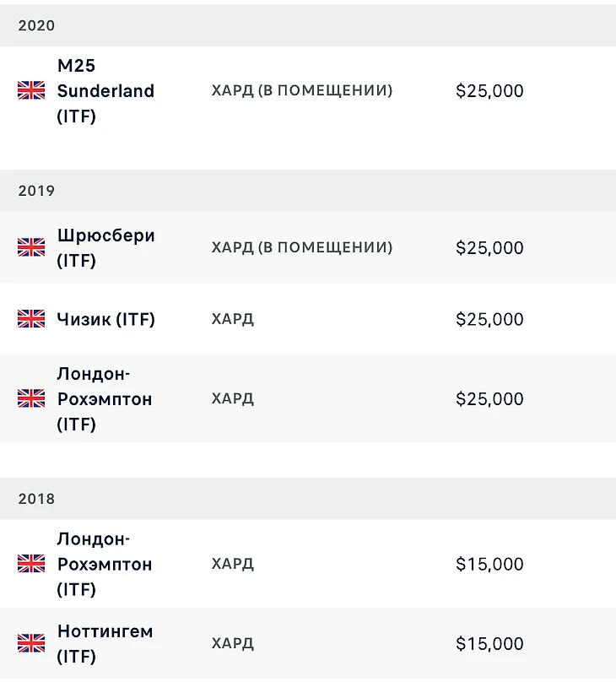The width and height of the screenshot is (616, 682).
Task: Click Шрюсбери surface label ХАРД (В ПОМЕЩЕНИИ)
Action: [x=302, y=247]
